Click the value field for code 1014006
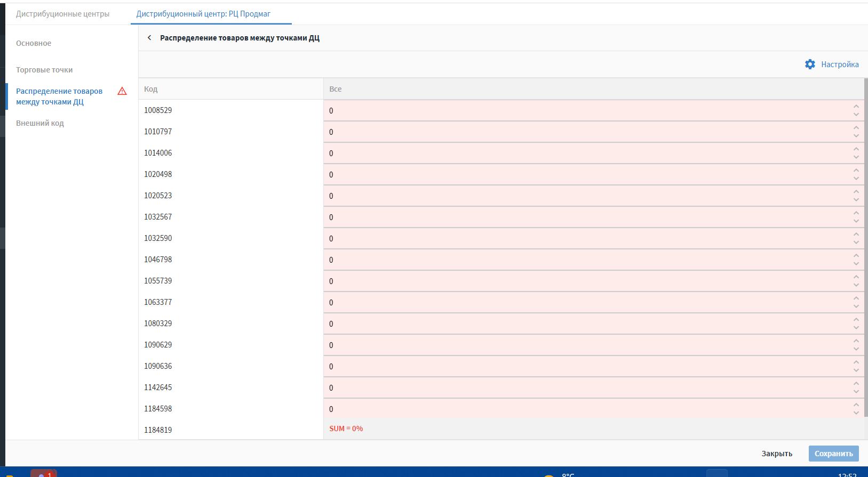Screen dimensions: 868x477 point(587,153)
